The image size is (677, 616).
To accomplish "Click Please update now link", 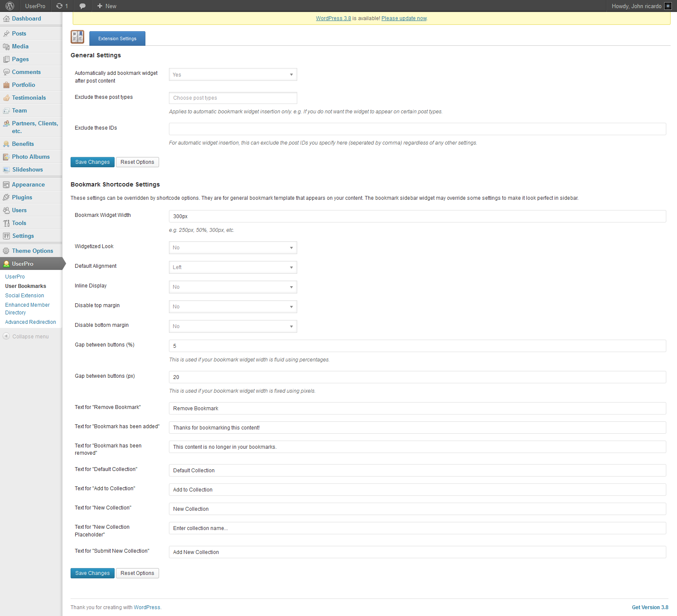I will pyautogui.click(x=404, y=18).
